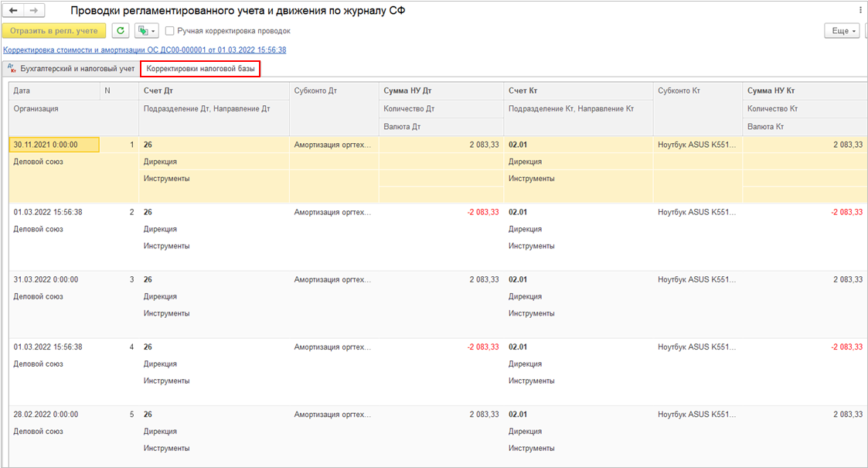
Task: Click the back navigation arrow
Action: pos(13,12)
